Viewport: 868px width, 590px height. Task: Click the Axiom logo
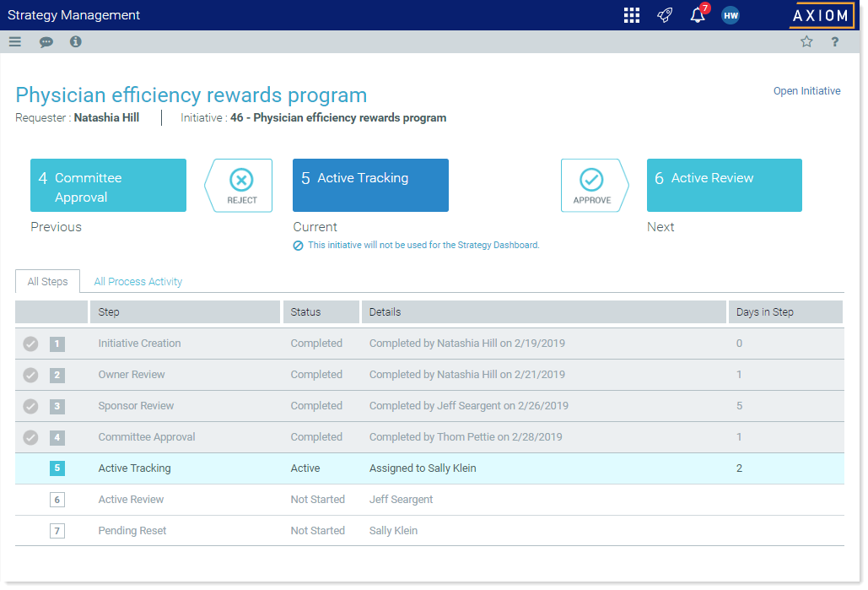click(x=820, y=15)
